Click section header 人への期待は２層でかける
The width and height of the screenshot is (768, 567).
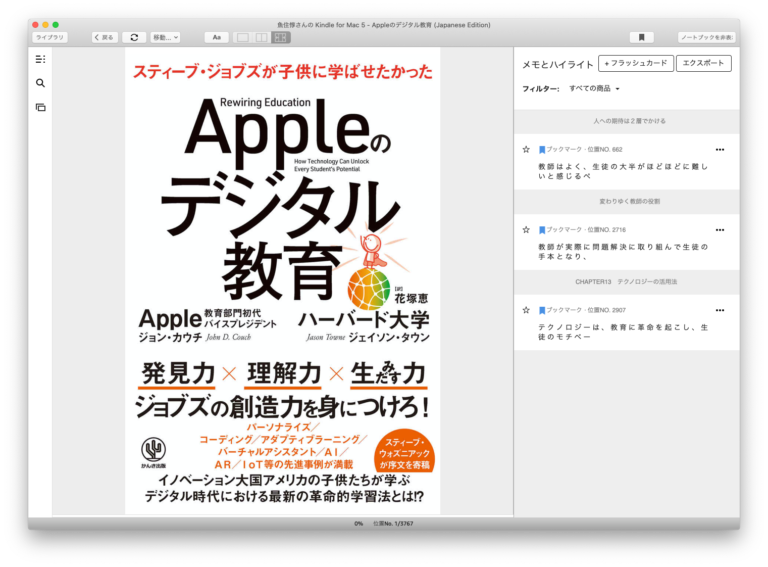pyautogui.click(x=629, y=121)
